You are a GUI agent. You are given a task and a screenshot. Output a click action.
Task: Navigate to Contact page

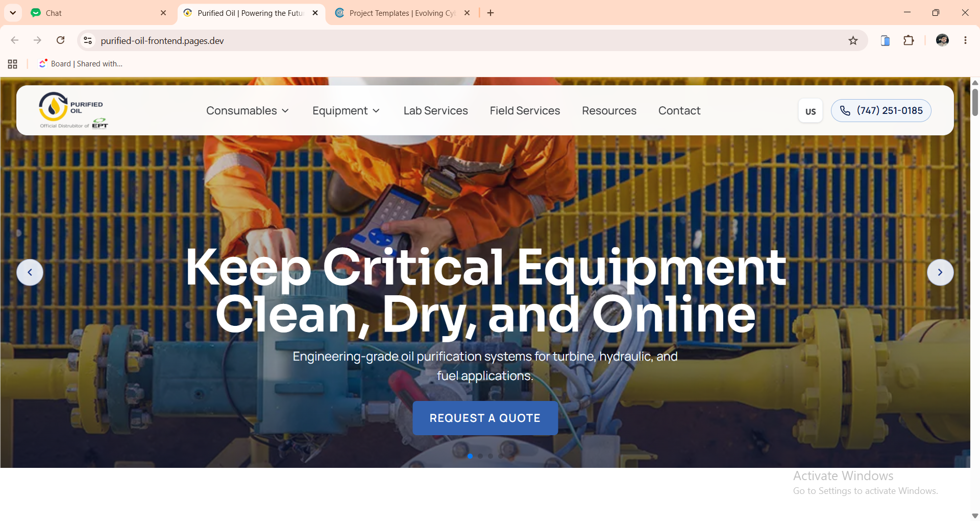679,111
